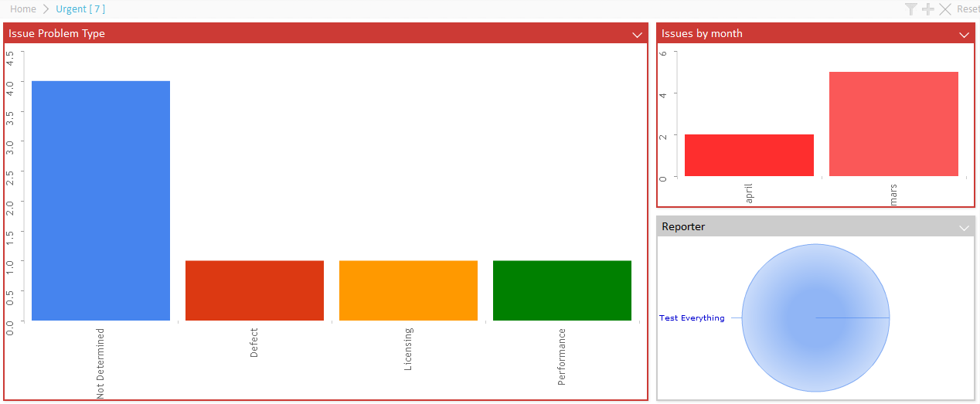Screen dimensions: 980x404
Task: Select the orange Licensing bar
Action: coord(408,290)
